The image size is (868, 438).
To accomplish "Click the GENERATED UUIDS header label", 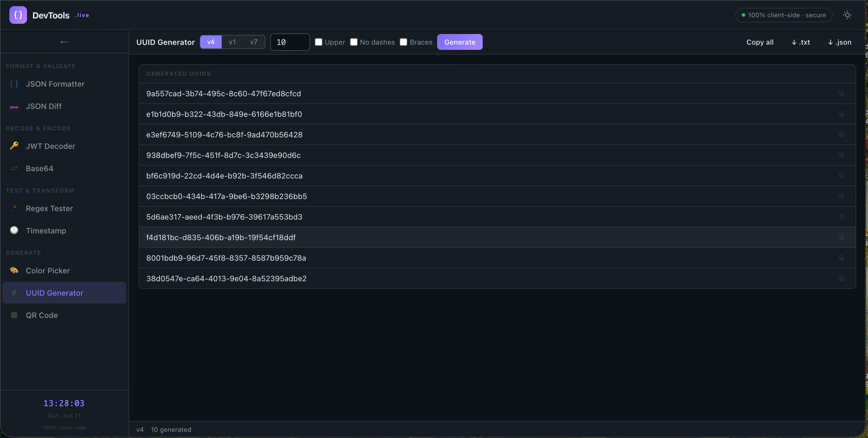I will click(178, 73).
